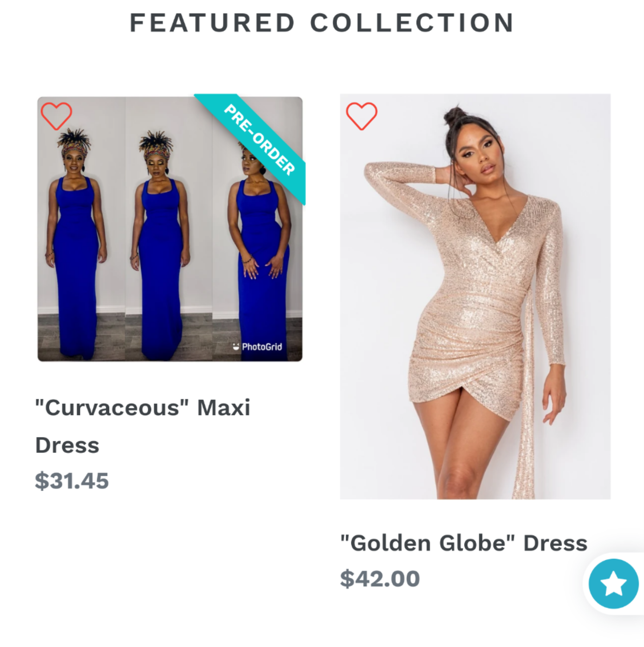644x647 pixels.
Task: Click the word COLLECTION in the heading
Action: coord(412,23)
